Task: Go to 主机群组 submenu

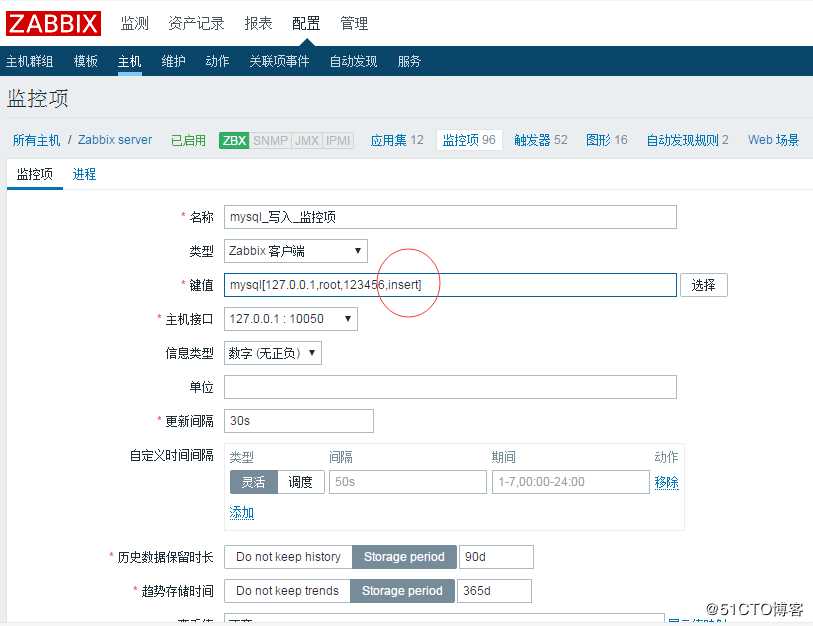Action: (30, 61)
